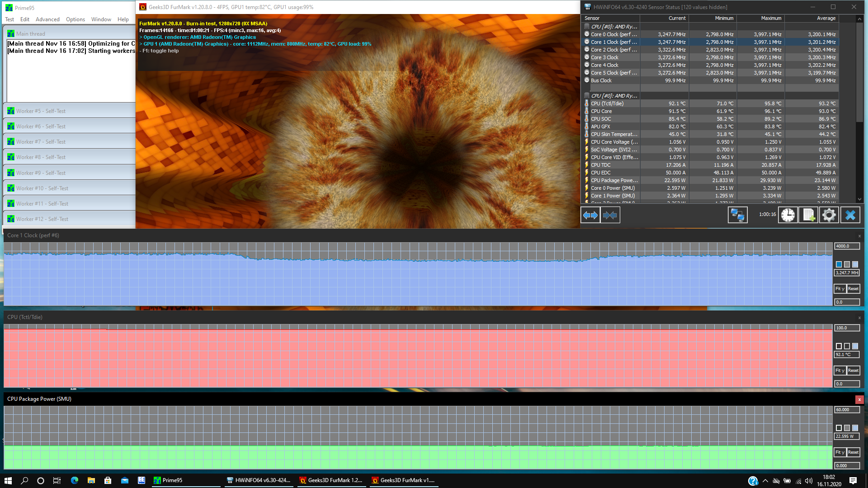The image size is (868, 488).
Task: Click Fit y in Core 1 Clock graph
Action: (840, 289)
